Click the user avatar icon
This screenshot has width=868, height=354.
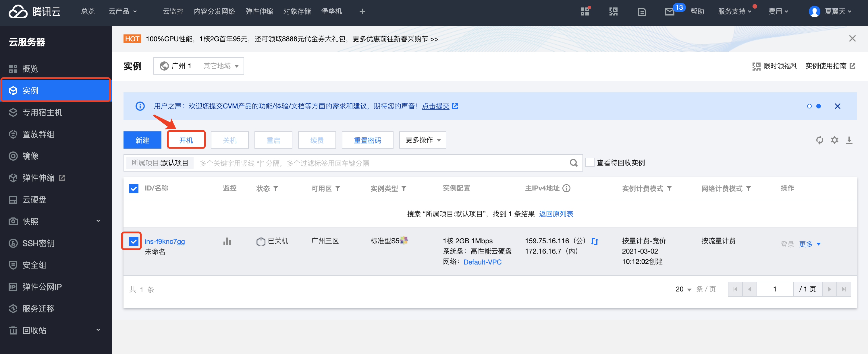pyautogui.click(x=814, y=12)
